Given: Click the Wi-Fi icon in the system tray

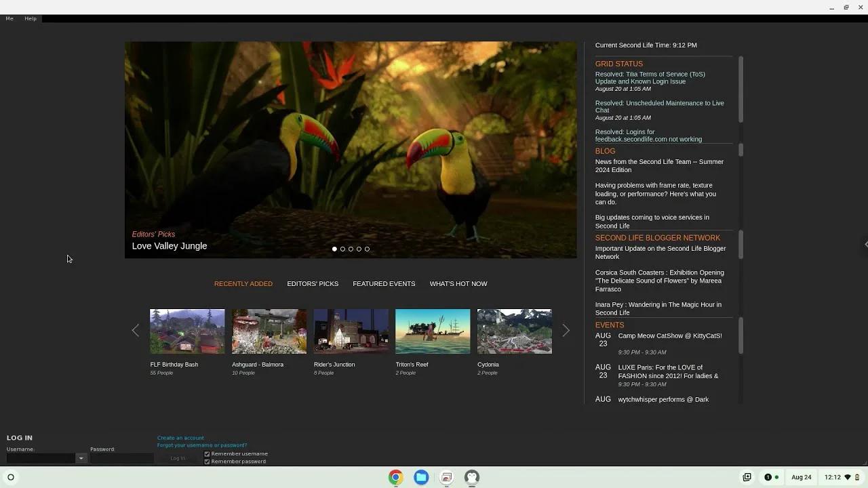Looking at the screenshot, I should 846,477.
